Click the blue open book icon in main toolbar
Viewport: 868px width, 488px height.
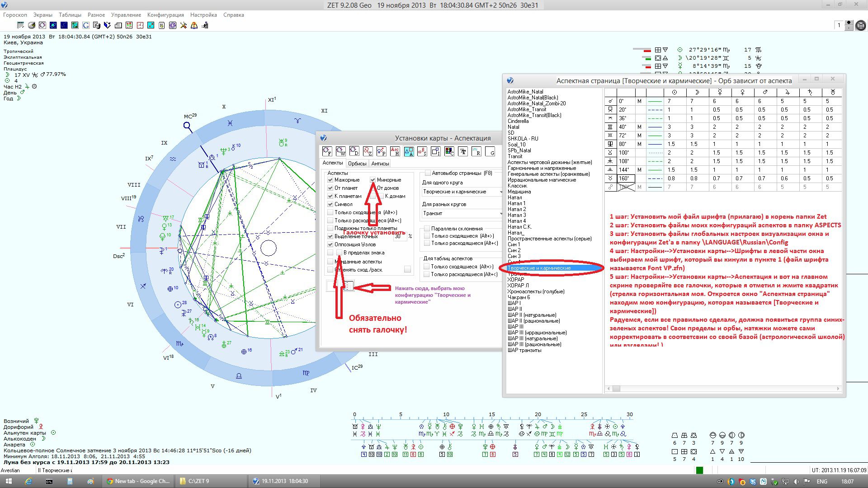click(107, 25)
